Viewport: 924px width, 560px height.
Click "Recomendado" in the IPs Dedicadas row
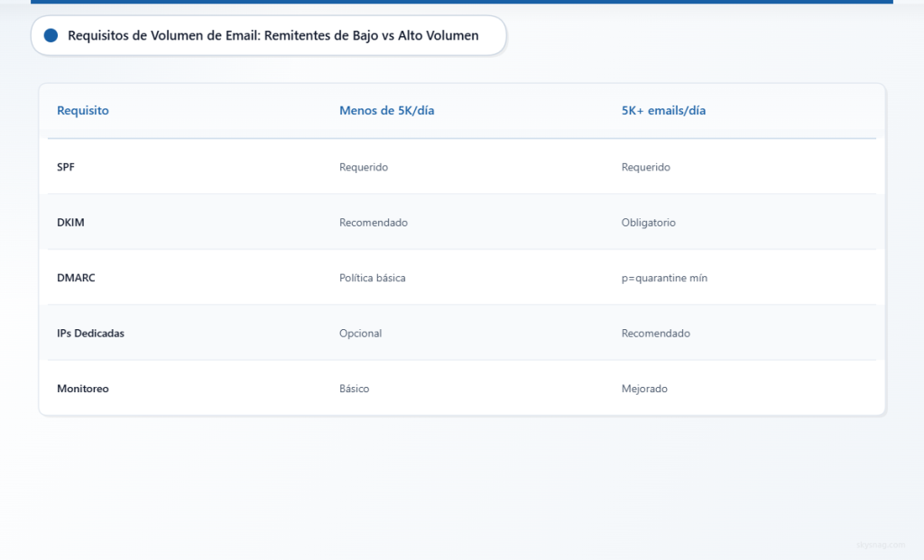[656, 333]
